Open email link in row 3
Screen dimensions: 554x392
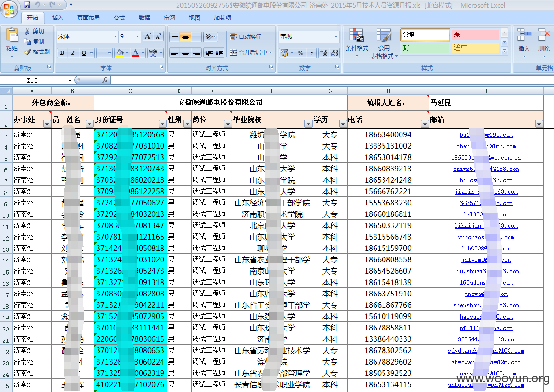(x=486, y=135)
